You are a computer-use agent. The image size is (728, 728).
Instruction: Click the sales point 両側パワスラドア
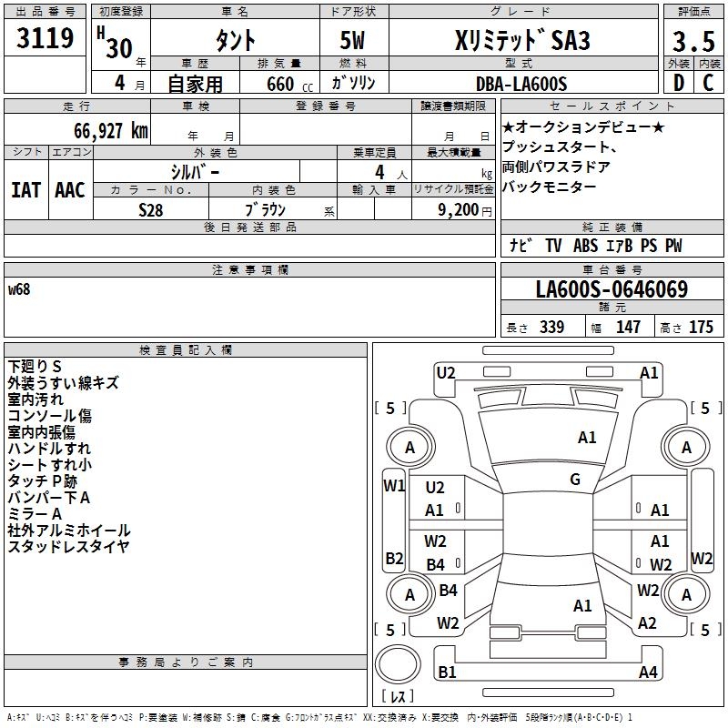(x=556, y=167)
